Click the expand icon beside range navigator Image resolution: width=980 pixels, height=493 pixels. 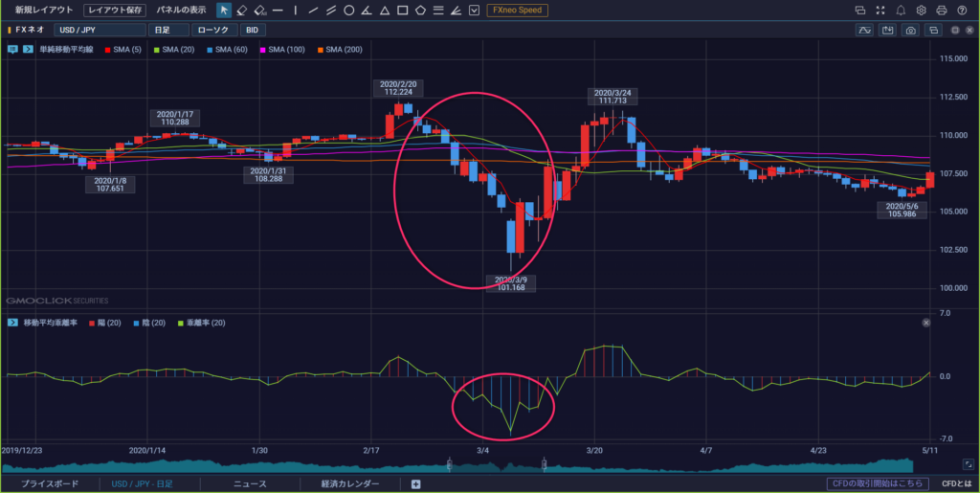click(969, 464)
